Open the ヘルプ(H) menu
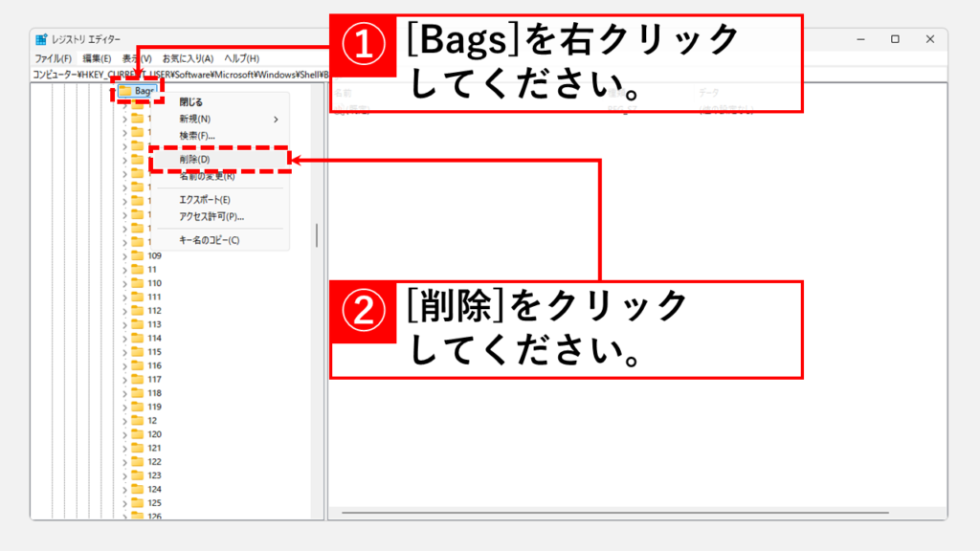 coord(242,58)
